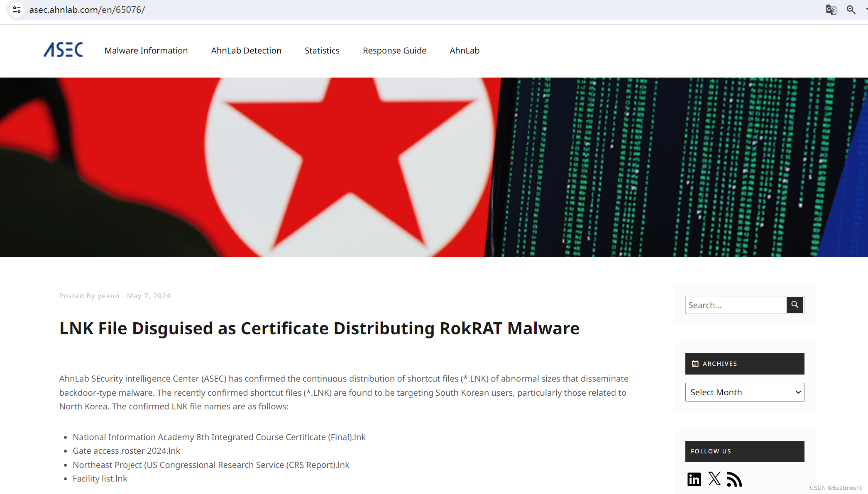This screenshot has height=494, width=868.
Task: Expand the Select Month dropdown
Action: (744, 392)
